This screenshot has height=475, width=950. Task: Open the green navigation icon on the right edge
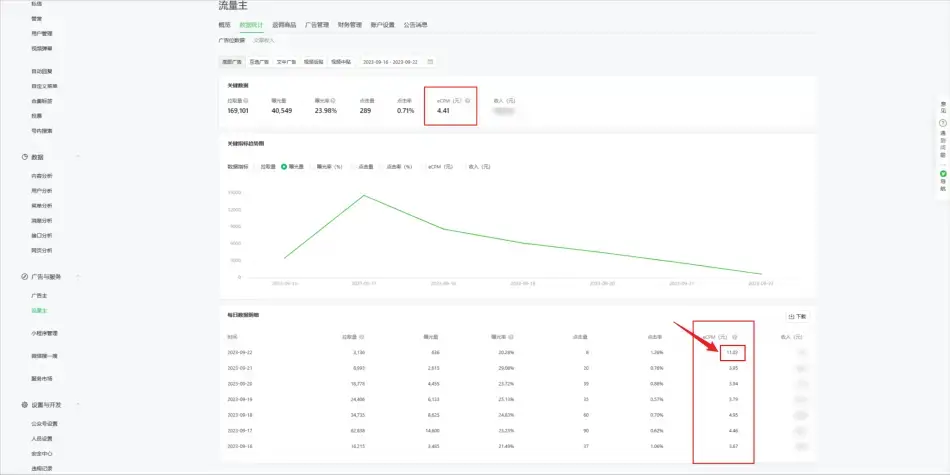coord(943,174)
